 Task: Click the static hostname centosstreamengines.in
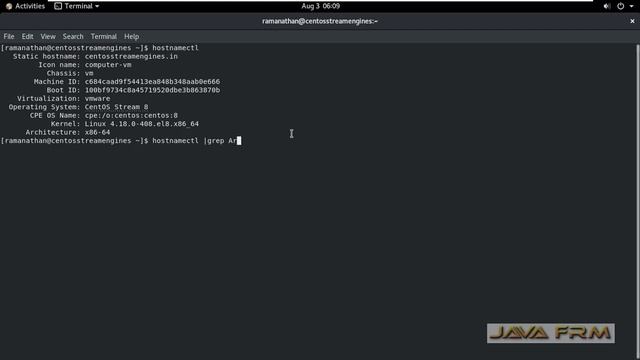click(x=131, y=56)
